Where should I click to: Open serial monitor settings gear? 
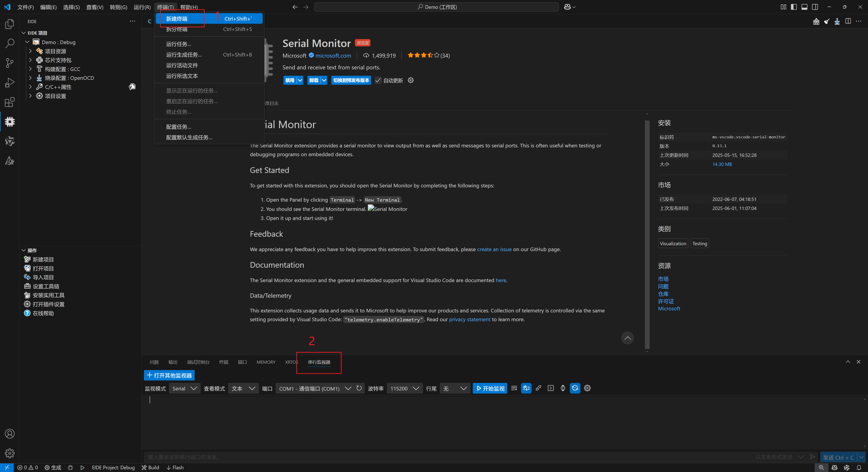point(587,388)
